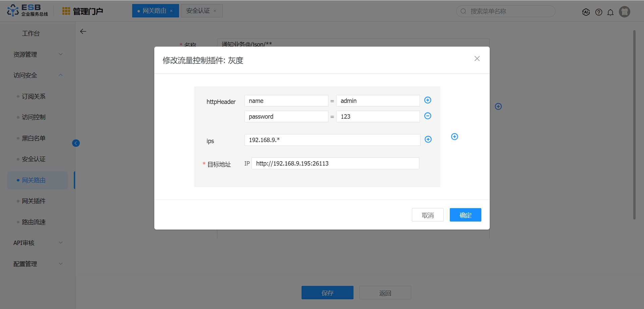Add another ips entry with the plus icon
The image size is (644, 309).
pyautogui.click(x=428, y=139)
